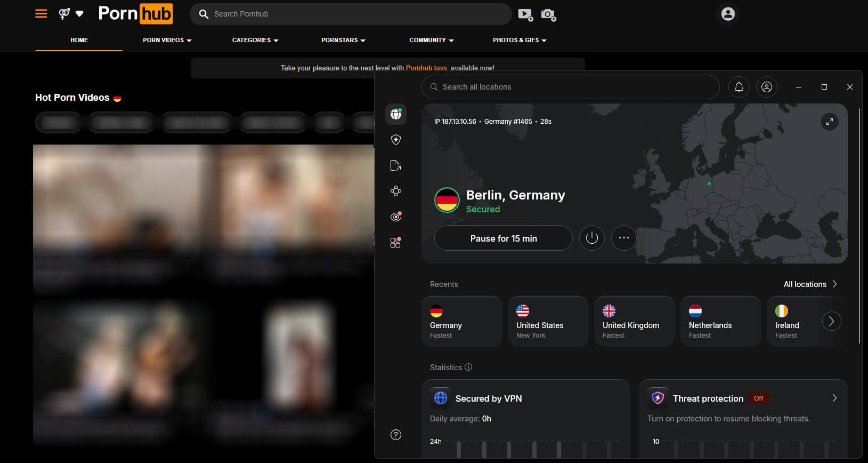Open the Threat Protection shield icon in sidebar
Viewport: 868px width, 463px height.
[396, 140]
